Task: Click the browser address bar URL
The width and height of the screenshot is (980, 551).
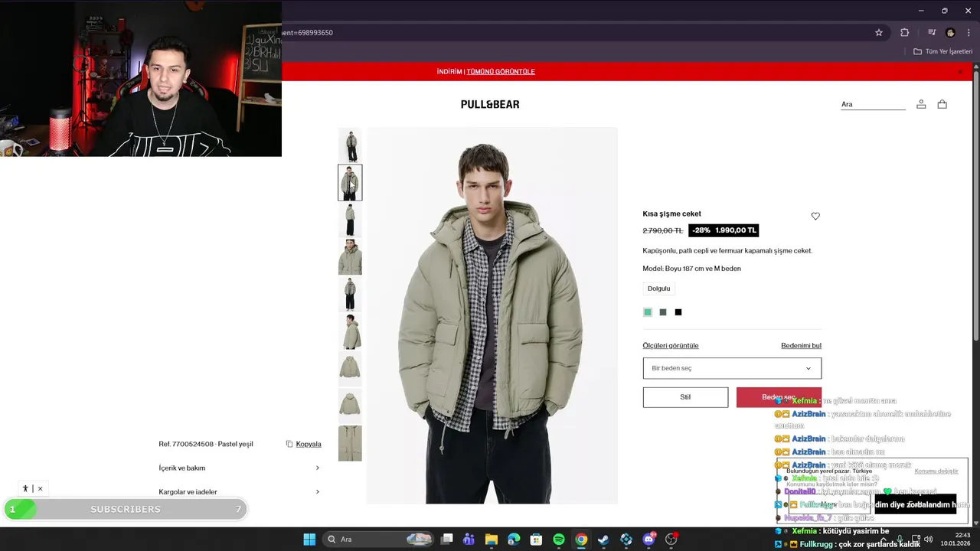Action: [307, 33]
